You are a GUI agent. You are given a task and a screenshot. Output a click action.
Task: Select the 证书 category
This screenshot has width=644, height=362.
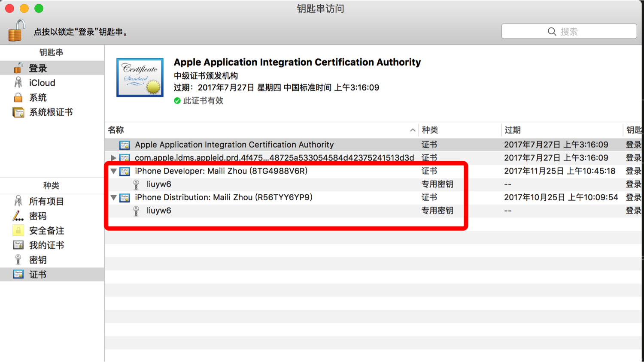[x=38, y=275]
